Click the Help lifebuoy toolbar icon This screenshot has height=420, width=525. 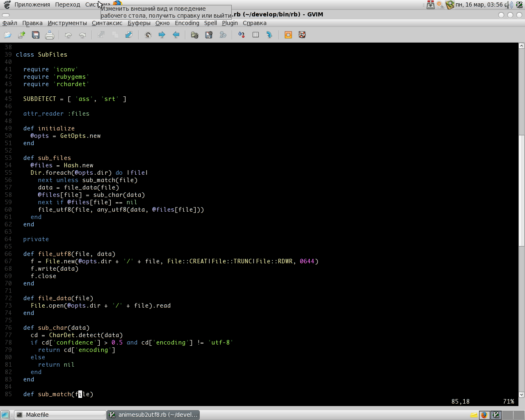(x=302, y=35)
